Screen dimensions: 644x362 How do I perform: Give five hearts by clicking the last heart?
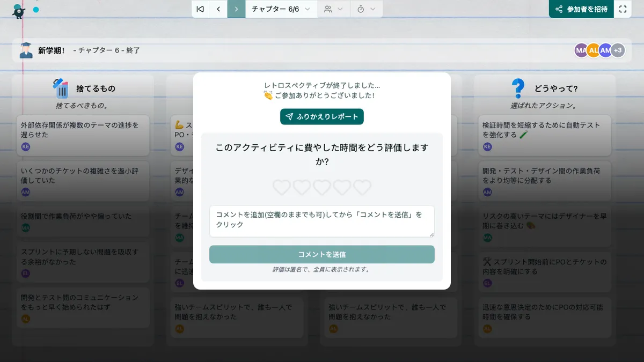[x=362, y=188]
